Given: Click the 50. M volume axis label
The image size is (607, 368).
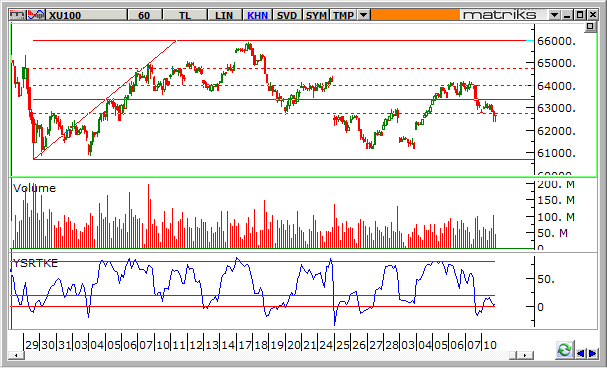Looking at the screenshot, I should (552, 233).
